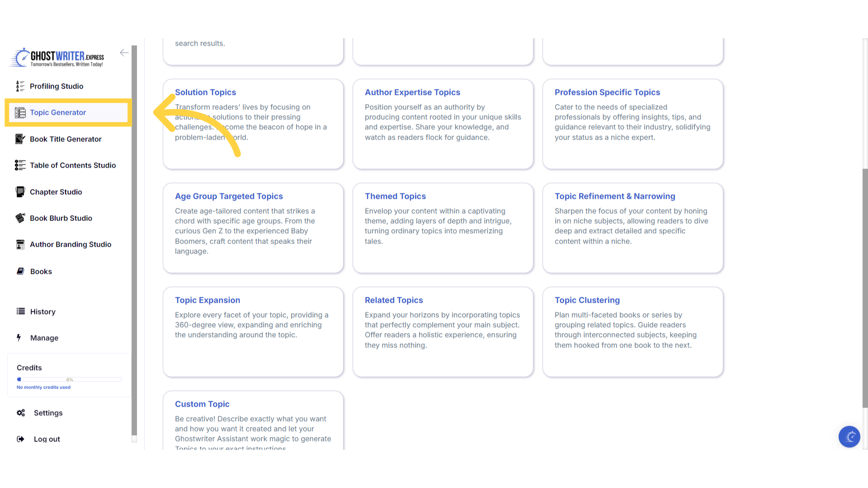Click the page's right vertical scrollbar

coord(865,289)
